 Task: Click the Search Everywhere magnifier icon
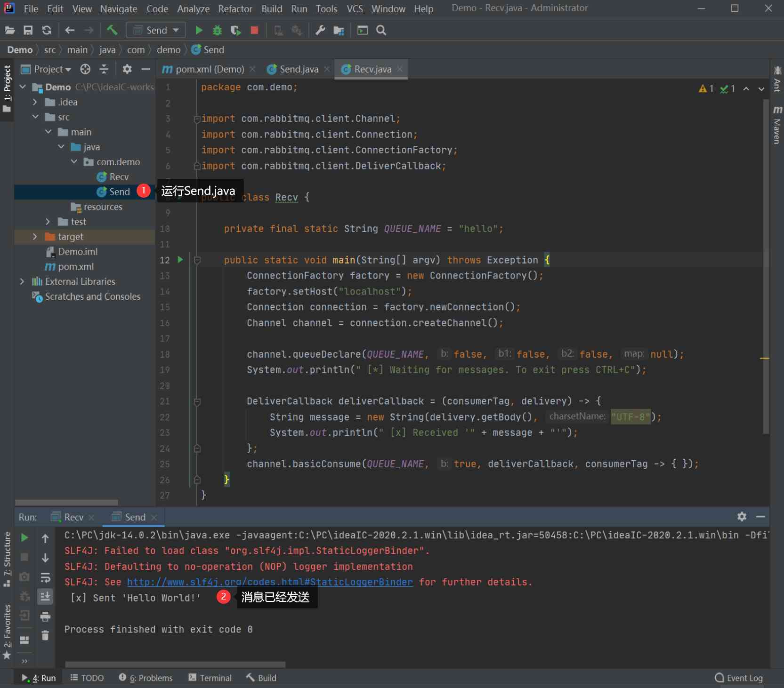[381, 31]
